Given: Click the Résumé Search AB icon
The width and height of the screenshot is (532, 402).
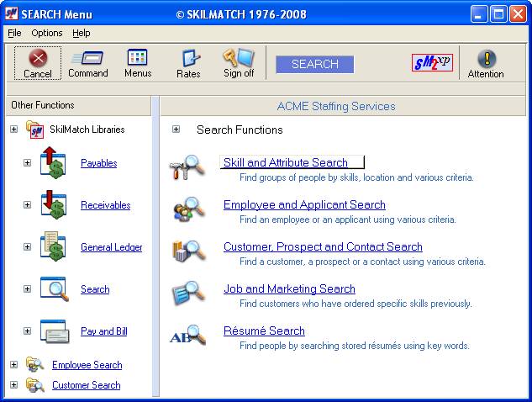Looking at the screenshot, I should click(x=187, y=335).
